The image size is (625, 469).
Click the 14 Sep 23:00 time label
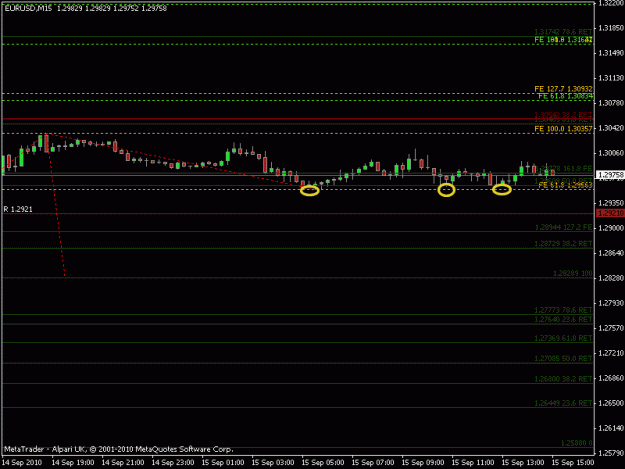click(x=173, y=462)
